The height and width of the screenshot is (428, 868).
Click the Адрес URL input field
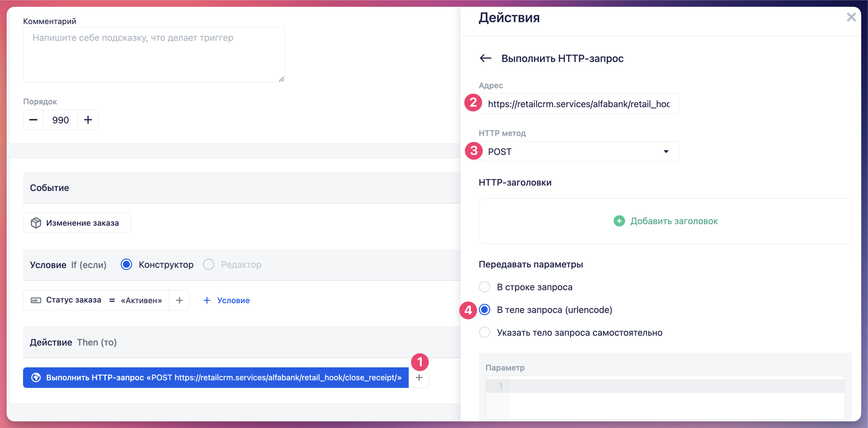(x=578, y=104)
